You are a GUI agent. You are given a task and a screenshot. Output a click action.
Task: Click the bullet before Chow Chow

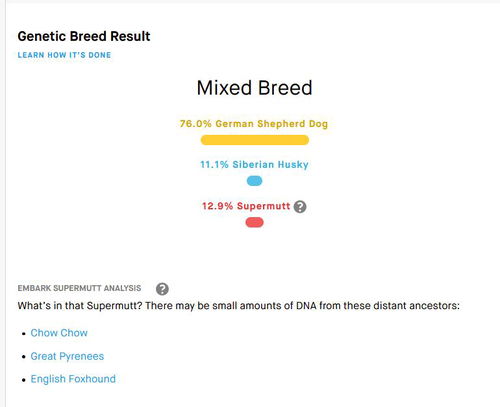click(24, 334)
